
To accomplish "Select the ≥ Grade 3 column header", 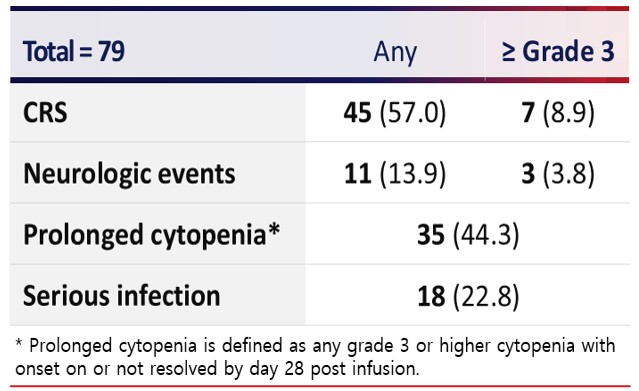I will coord(558,52).
